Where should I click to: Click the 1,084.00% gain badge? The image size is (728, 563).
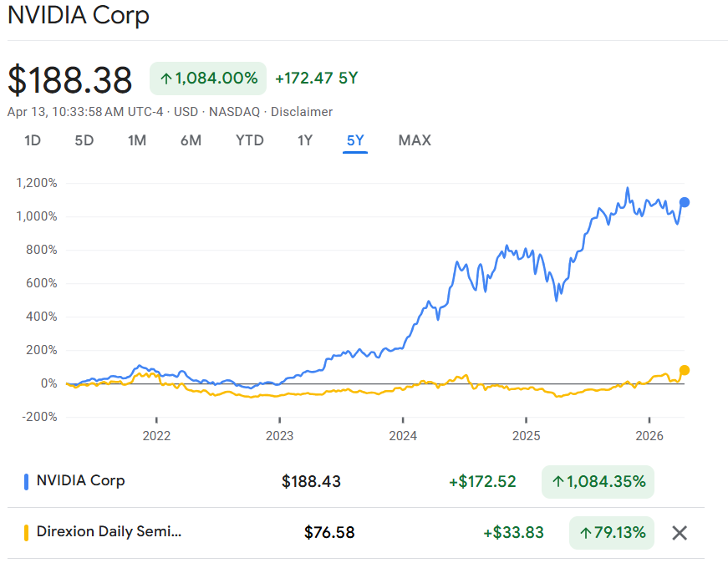[208, 79]
